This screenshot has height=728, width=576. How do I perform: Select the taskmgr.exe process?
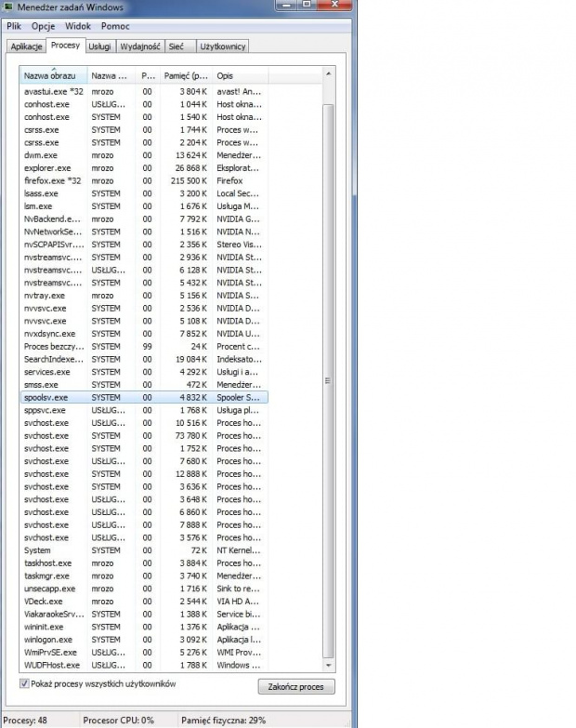(x=144, y=576)
